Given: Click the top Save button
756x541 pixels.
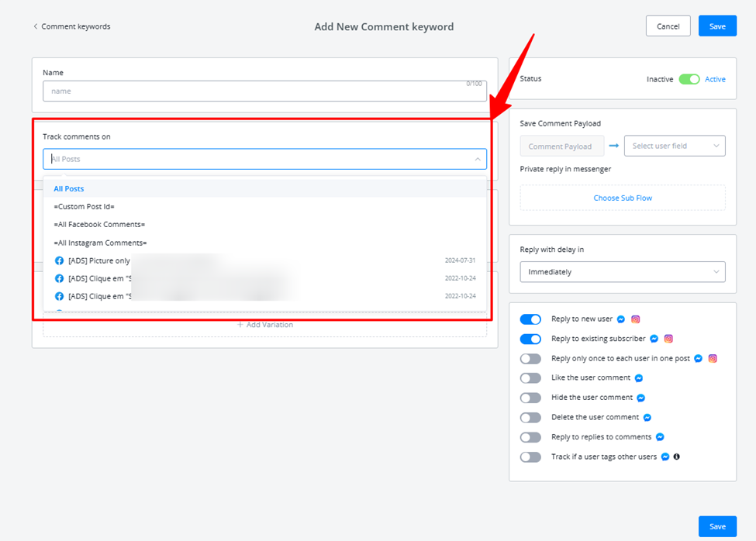Looking at the screenshot, I should (717, 26).
